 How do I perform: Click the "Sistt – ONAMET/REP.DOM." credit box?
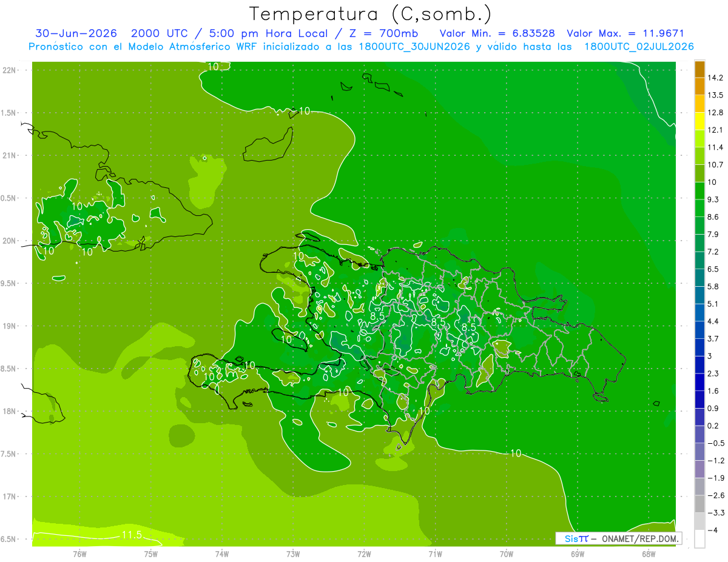619,538
